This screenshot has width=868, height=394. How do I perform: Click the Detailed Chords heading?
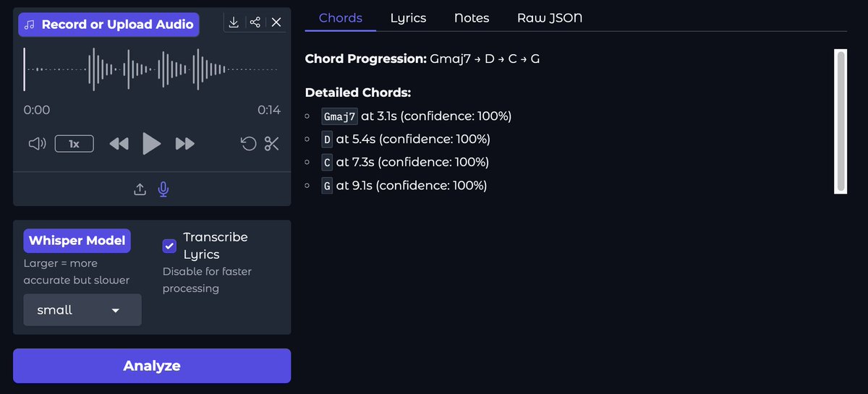point(358,93)
